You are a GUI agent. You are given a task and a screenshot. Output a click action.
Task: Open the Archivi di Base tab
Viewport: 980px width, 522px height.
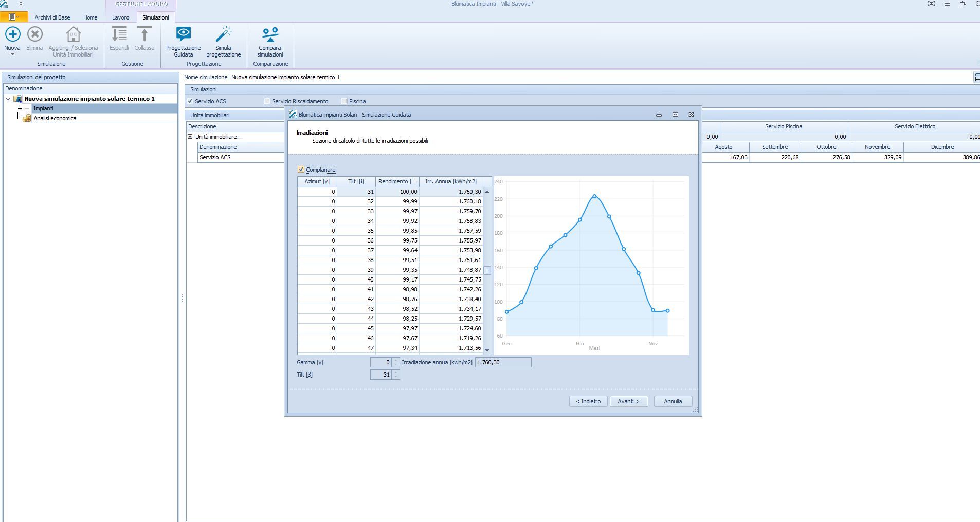pyautogui.click(x=52, y=17)
